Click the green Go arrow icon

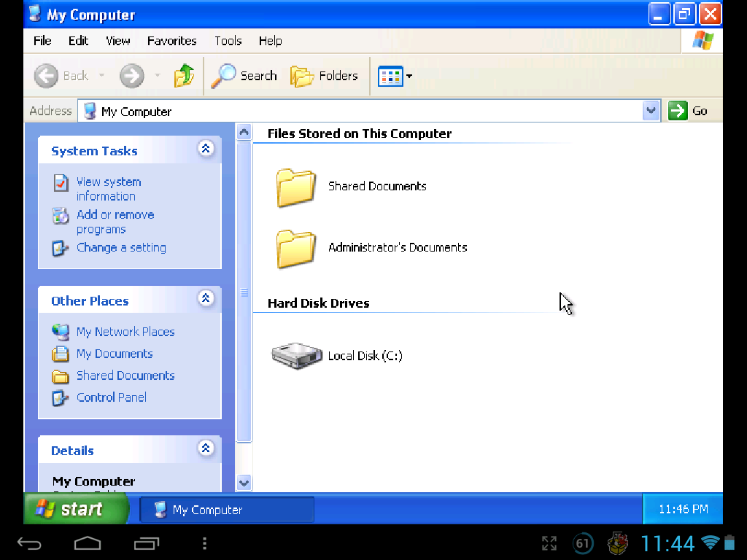678,111
